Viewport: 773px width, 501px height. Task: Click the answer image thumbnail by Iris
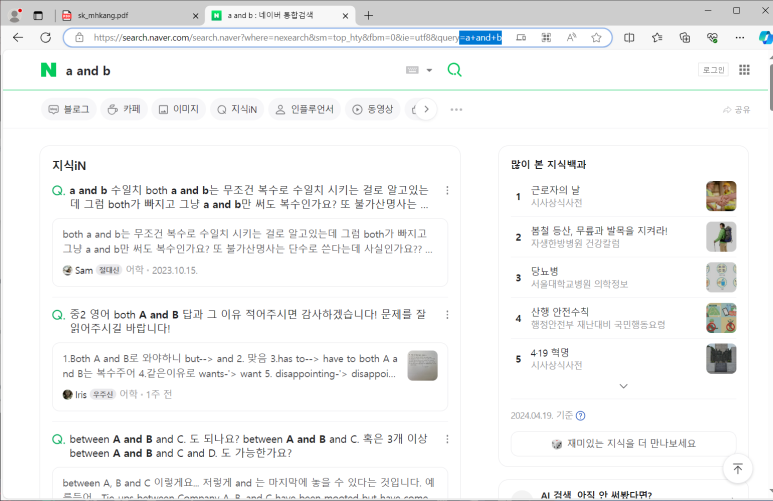pos(422,365)
